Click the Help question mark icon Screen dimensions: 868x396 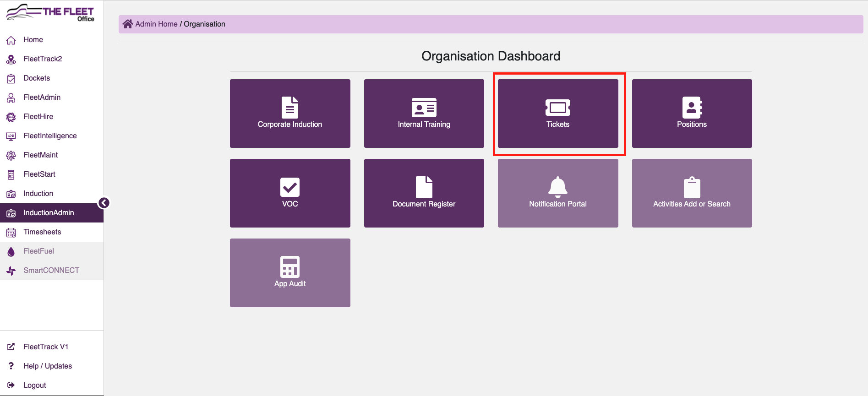point(11,366)
